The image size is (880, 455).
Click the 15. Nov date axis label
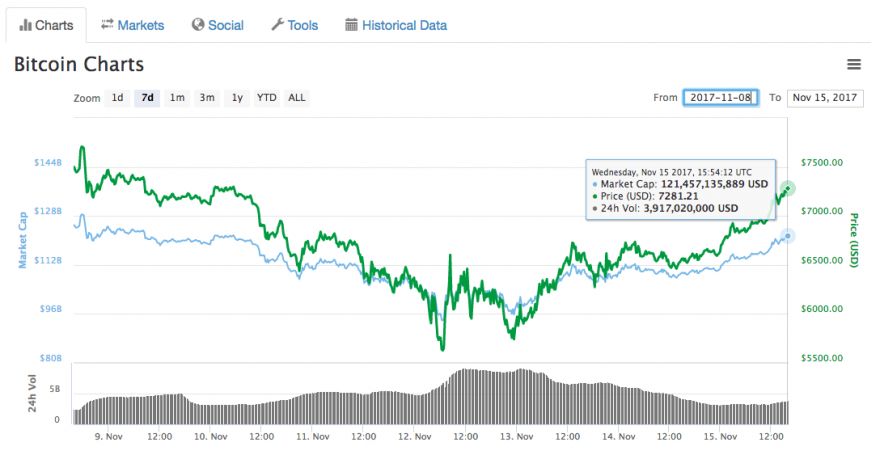720,436
